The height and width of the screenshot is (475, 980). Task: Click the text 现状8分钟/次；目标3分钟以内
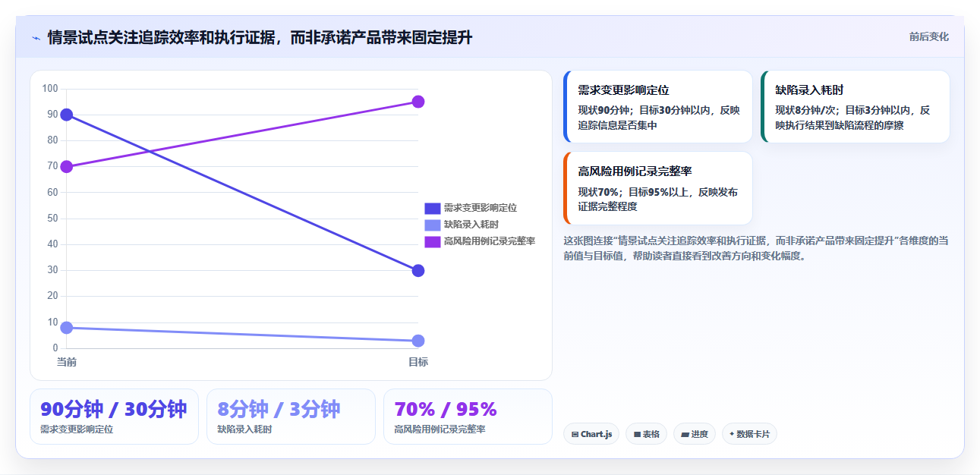pos(843,110)
